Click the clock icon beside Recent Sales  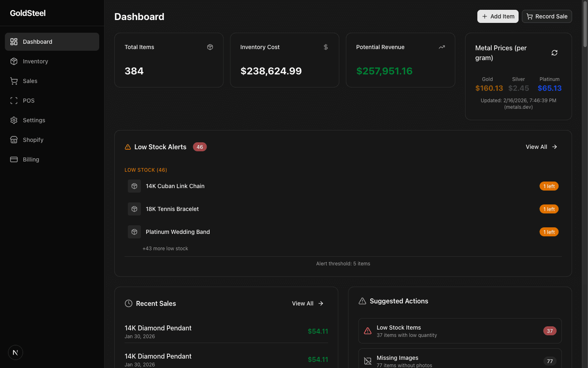click(128, 303)
